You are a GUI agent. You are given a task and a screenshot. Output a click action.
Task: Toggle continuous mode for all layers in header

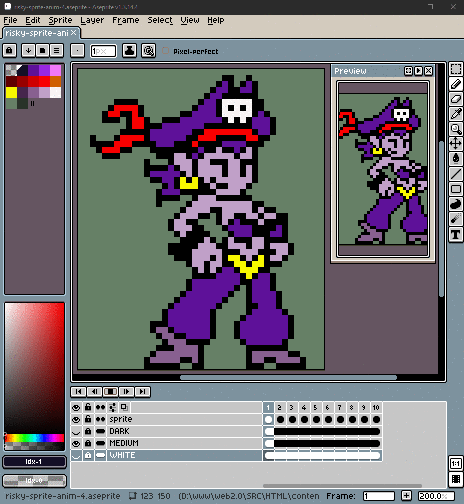(100, 407)
